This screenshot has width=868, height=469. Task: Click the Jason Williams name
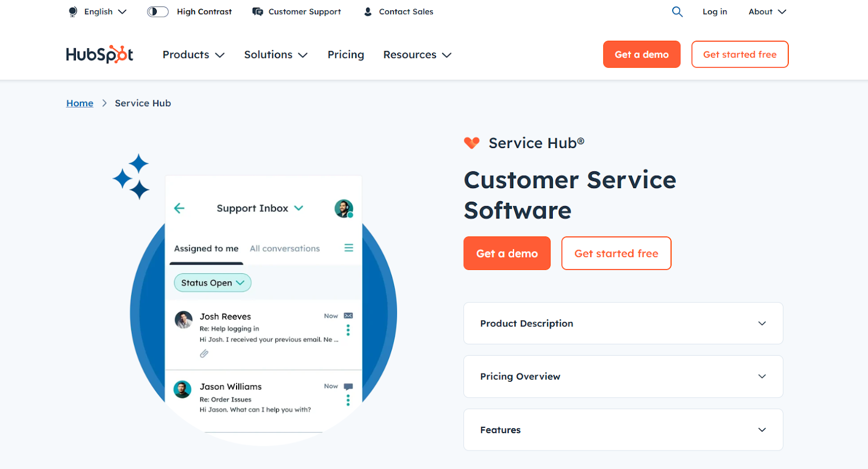click(x=231, y=387)
